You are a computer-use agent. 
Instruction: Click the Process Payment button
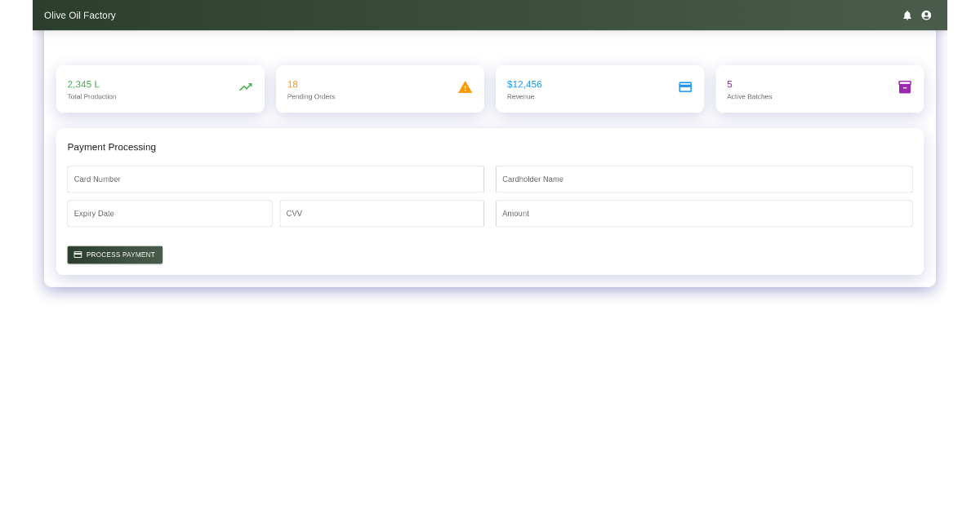pos(114,255)
